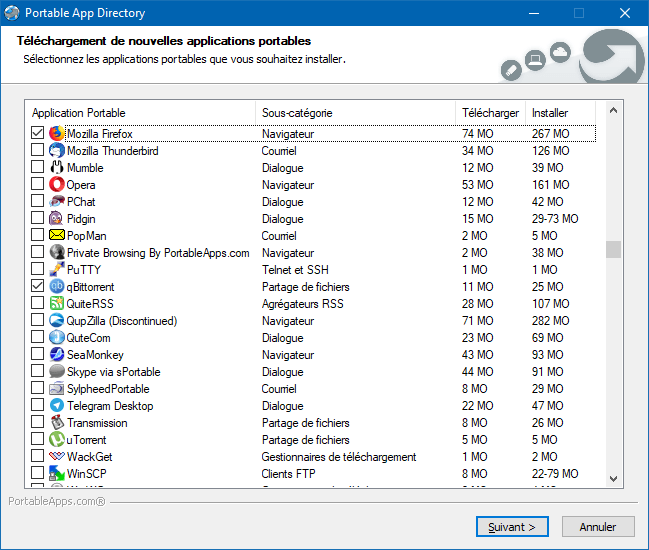Enable the SeaMonkey checkbox
649x550 pixels.
point(38,353)
